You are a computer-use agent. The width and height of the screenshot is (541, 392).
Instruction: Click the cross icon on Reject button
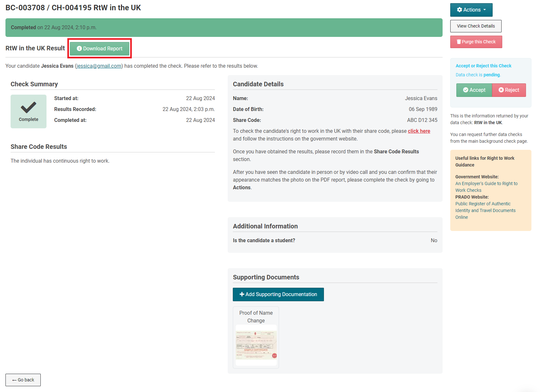pyautogui.click(x=501, y=90)
